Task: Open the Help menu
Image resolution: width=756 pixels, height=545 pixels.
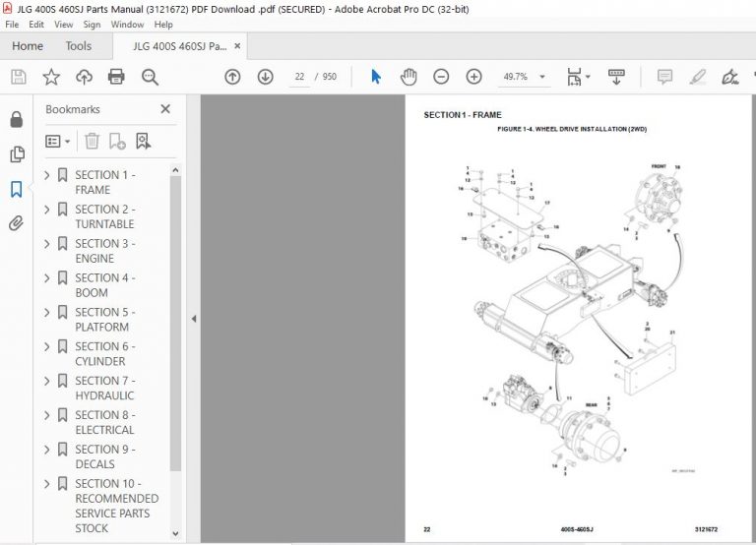Action: click(x=163, y=24)
